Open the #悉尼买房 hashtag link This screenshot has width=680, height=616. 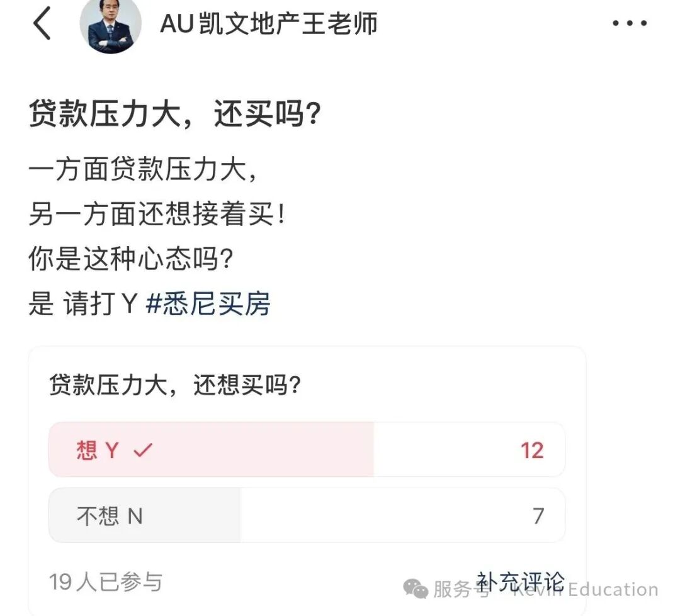coord(210,303)
